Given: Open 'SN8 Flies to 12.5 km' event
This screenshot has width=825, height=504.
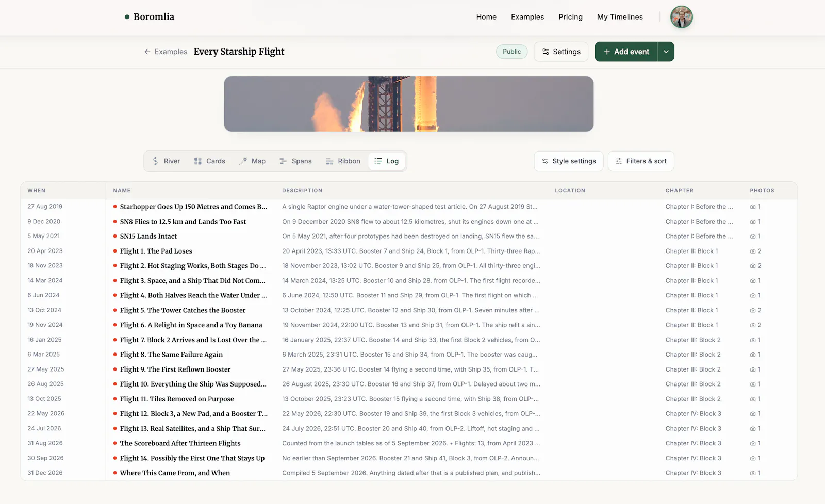Looking at the screenshot, I should [183, 222].
